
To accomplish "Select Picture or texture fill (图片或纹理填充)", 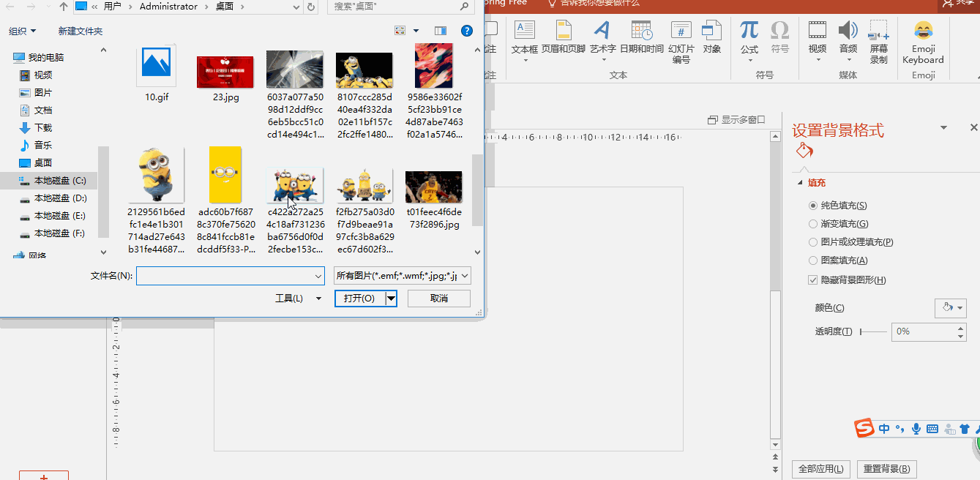I will (x=850, y=242).
